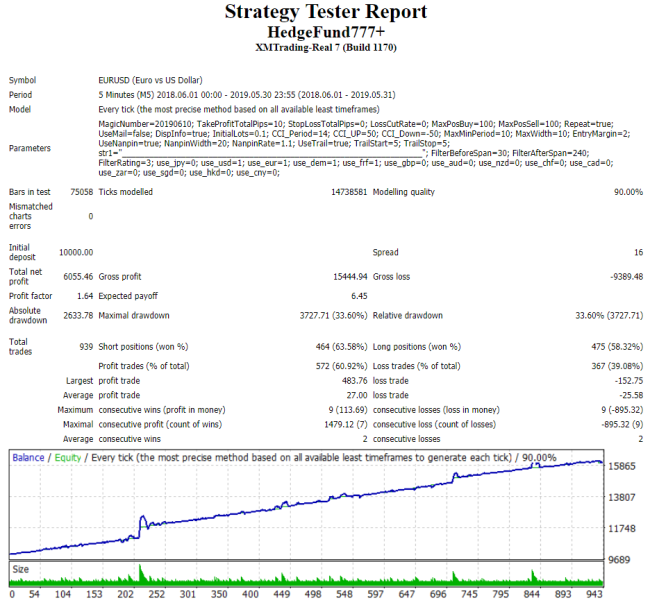Click the consecutive wins value 9 (113.69)
Screen dimensions: 650x605
(x=348, y=410)
